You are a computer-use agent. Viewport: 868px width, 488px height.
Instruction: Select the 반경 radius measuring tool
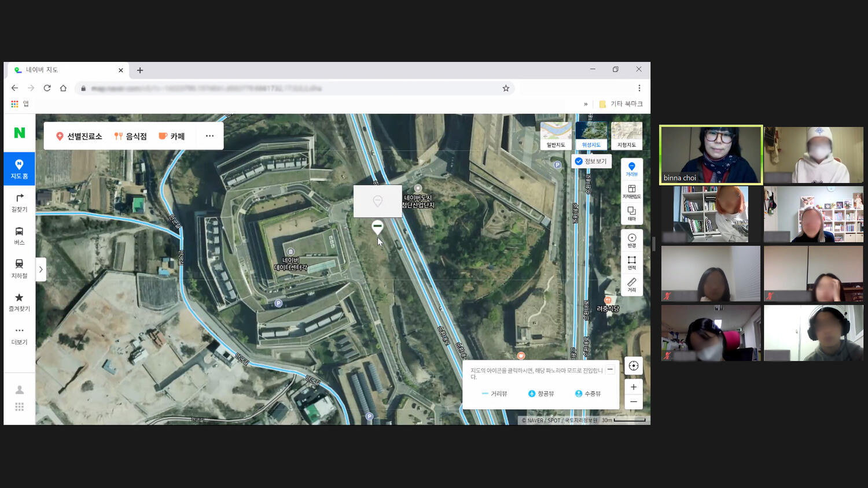[632, 241]
